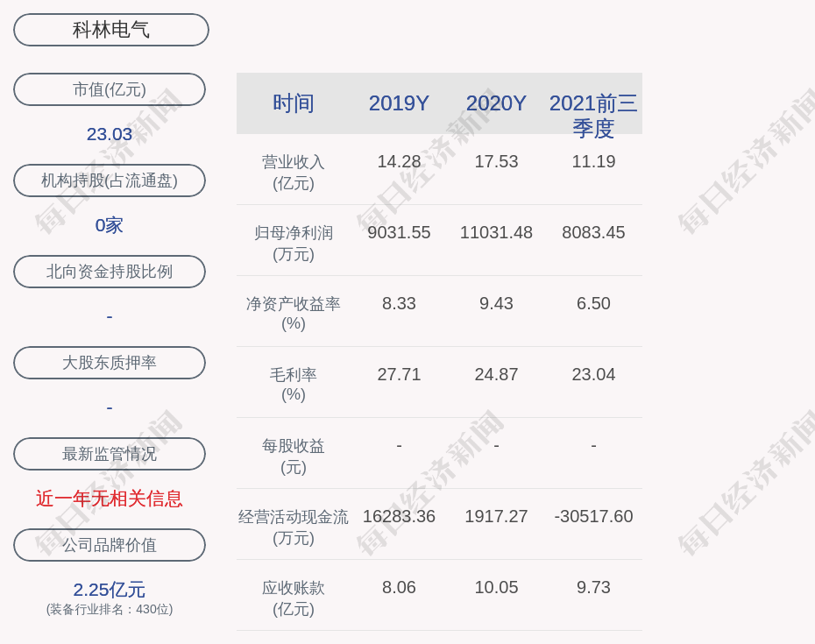Open the 北向资金持股比例 label

(110, 272)
